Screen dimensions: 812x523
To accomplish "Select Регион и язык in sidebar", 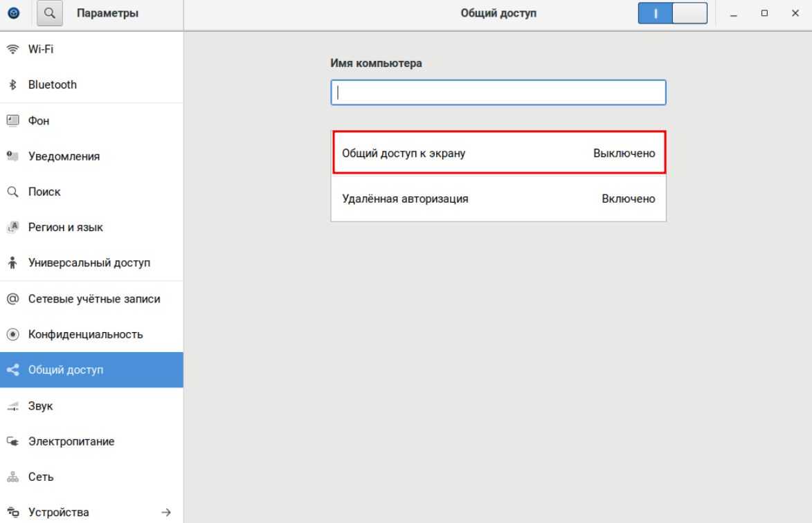I will 66,228.
